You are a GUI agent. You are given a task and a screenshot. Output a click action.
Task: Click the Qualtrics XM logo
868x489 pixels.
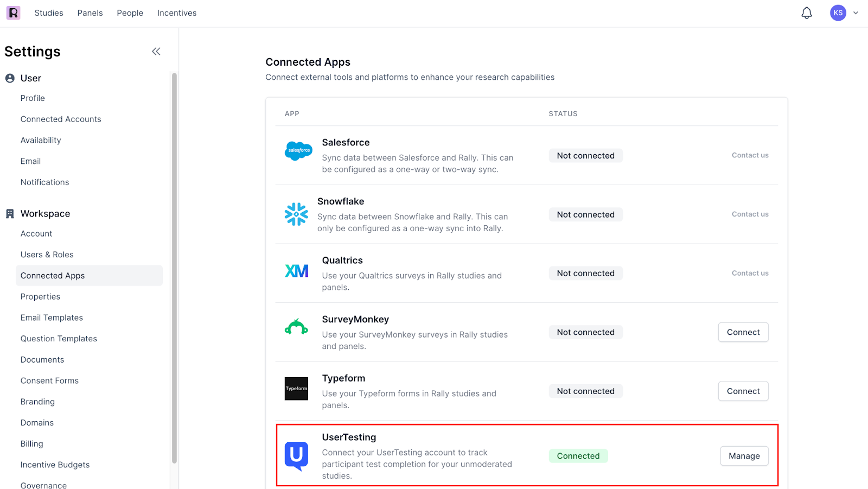coord(296,271)
